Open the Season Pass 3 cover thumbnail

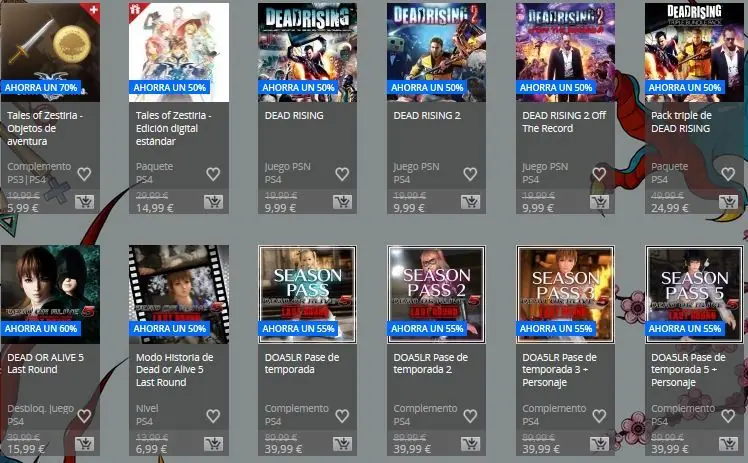[x=565, y=294]
